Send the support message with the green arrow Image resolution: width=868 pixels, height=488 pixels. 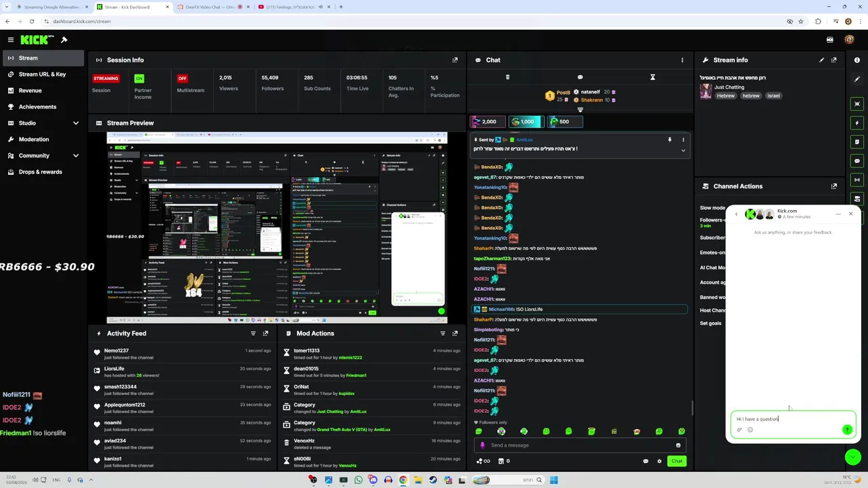[x=847, y=430]
